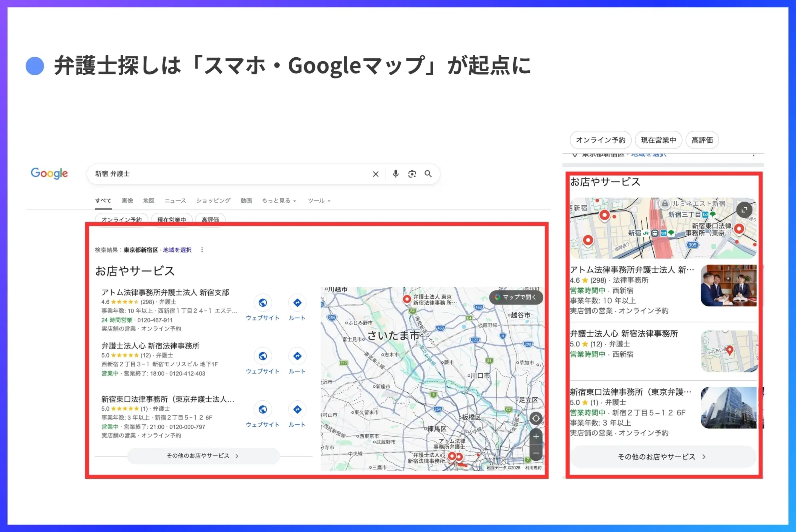Open the ニュース tab
The width and height of the screenshot is (796, 532).
click(175, 200)
